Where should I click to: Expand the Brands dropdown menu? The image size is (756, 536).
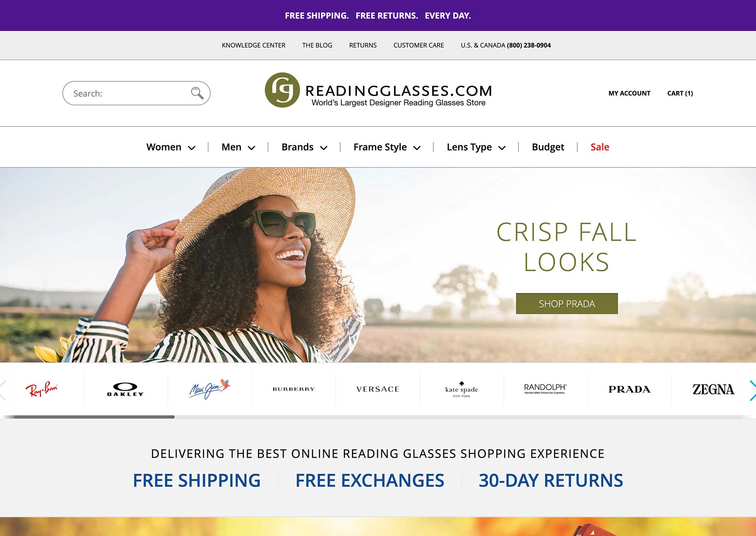click(x=304, y=147)
